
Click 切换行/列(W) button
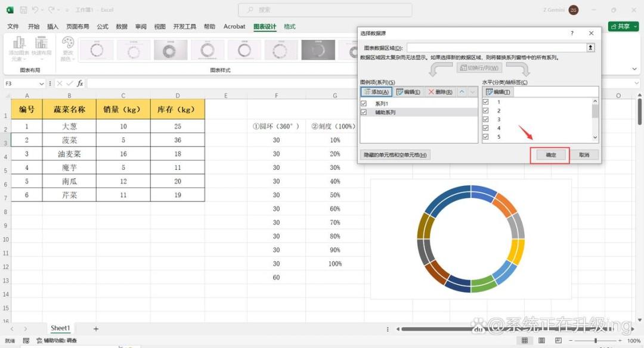pos(479,68)
